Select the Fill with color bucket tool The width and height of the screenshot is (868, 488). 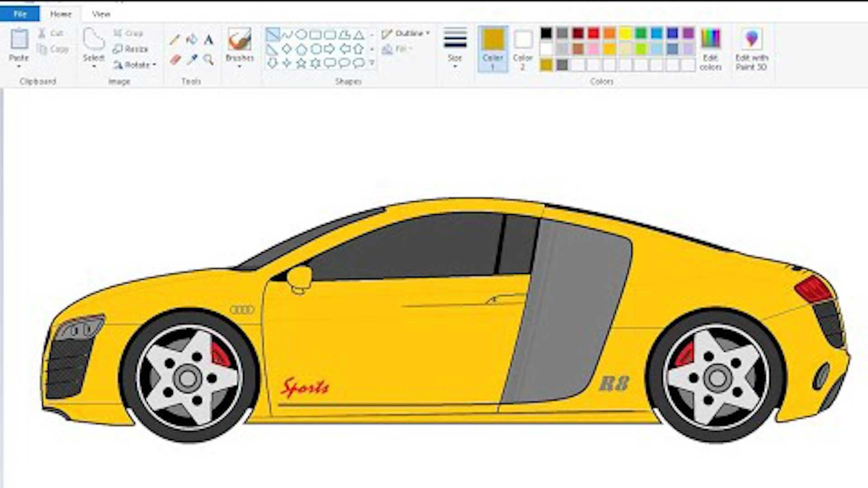point(192,40)
